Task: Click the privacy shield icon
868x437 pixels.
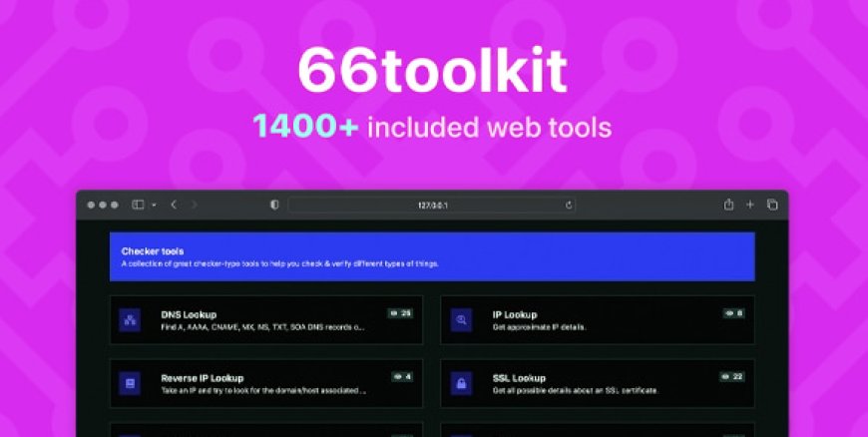Action: click(x=274, y=205)
